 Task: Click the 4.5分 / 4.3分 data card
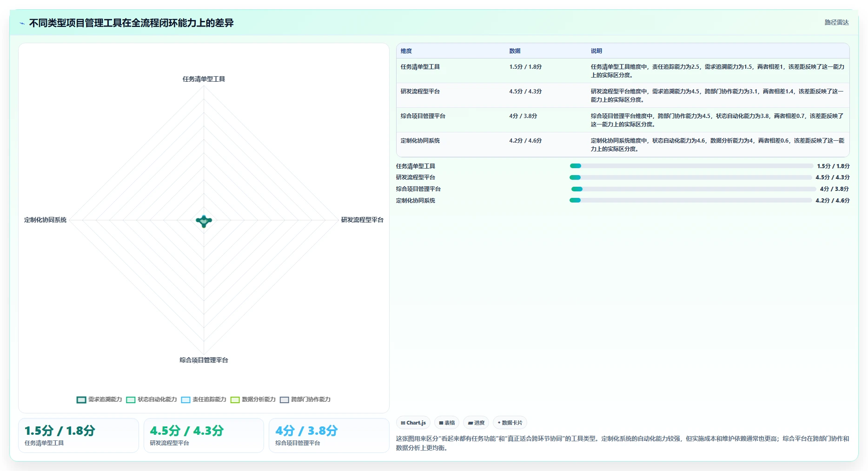[204, 435]
